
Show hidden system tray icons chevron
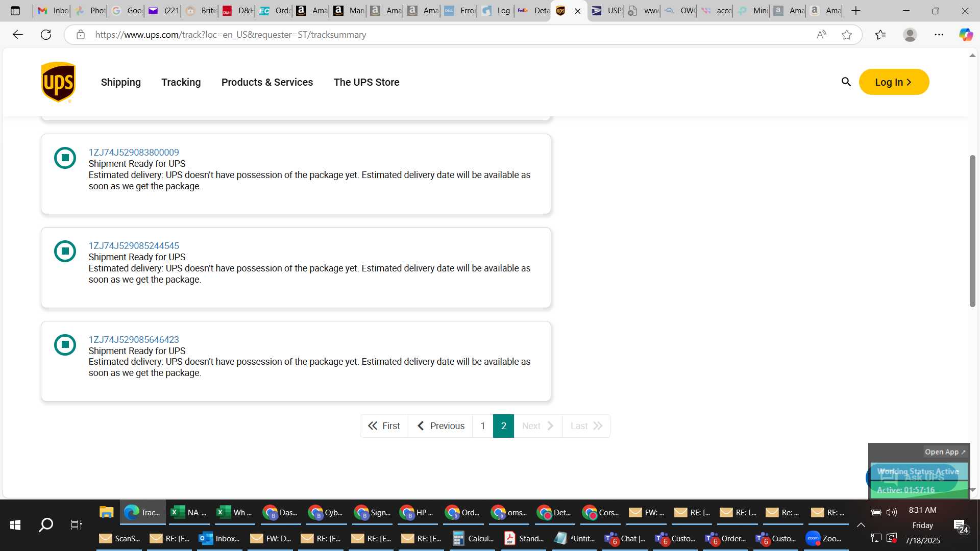861,525
